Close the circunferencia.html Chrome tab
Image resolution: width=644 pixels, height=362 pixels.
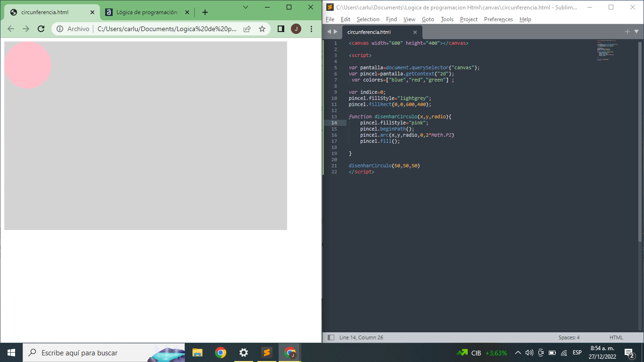92,12
